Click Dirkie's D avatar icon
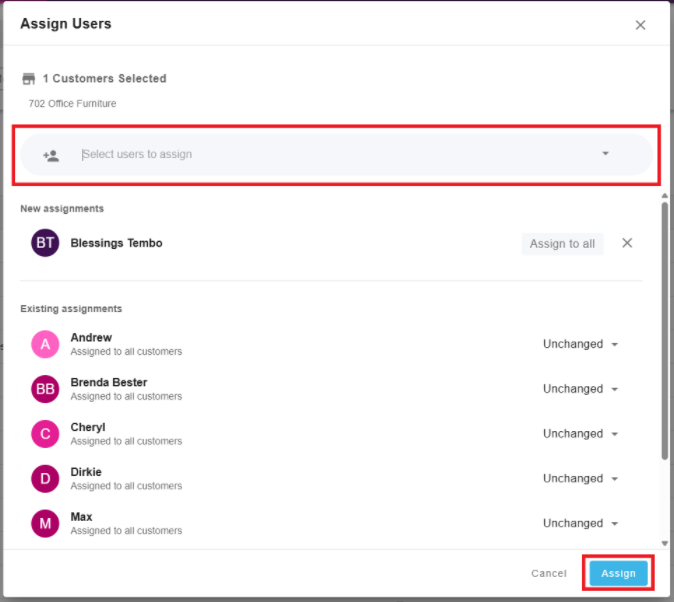This screenshot has width=674, height=602. (x=45, y=479)
